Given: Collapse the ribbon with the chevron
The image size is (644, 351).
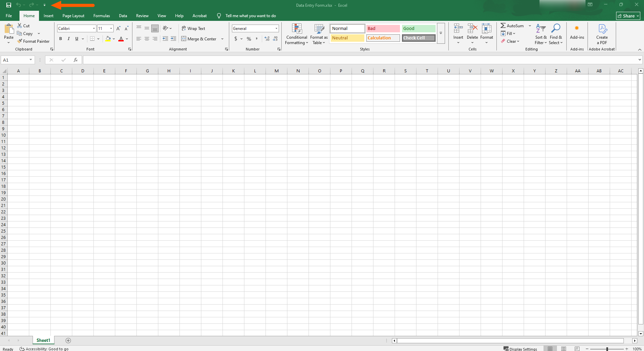Looking at the screenshot, I should 640,49.
